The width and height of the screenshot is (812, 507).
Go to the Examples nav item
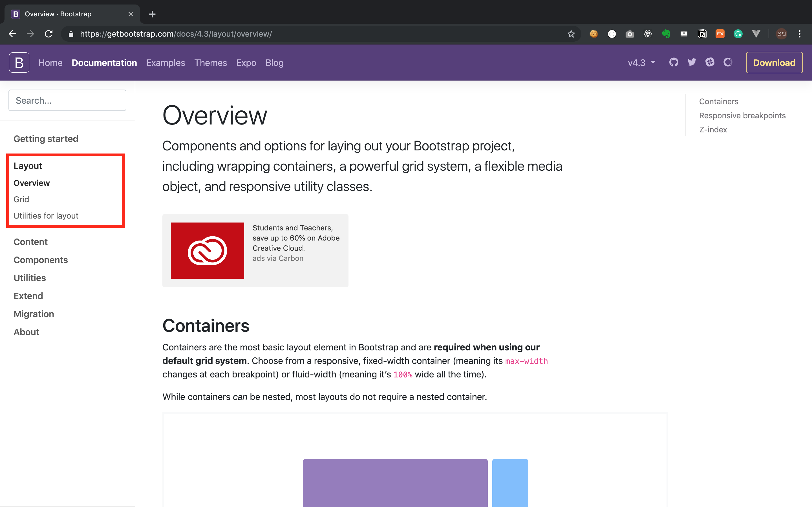tap(166, 63)
